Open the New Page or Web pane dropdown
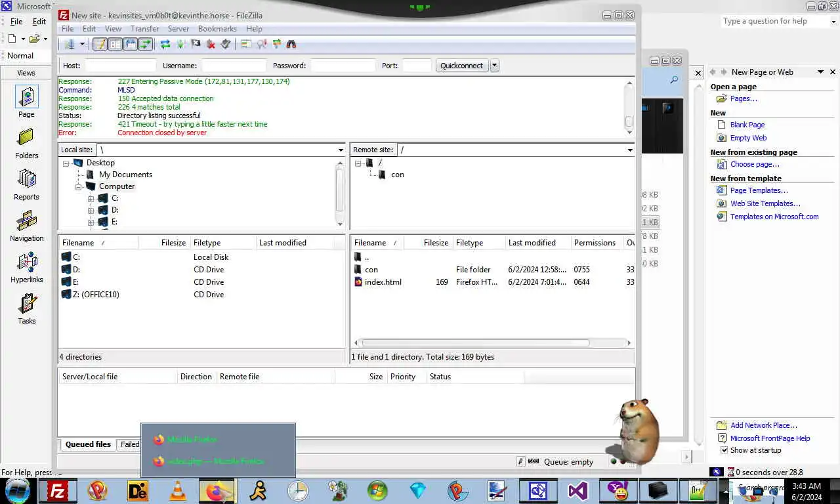 820,72
